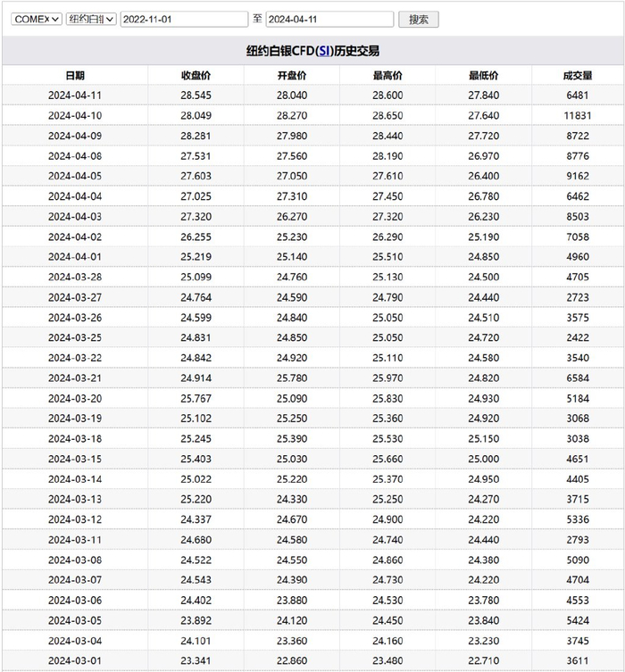Select volume value 8503

tap(578, 217)
